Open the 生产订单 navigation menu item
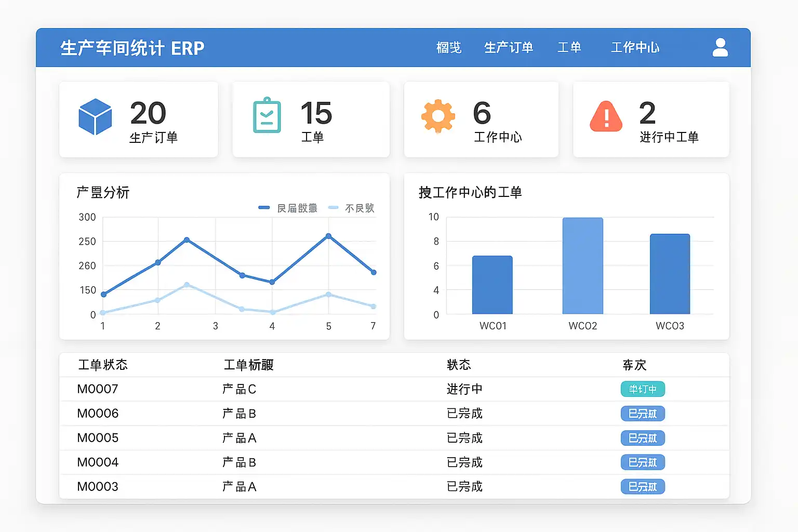The width and height of the screenshot is (798, 532). click(509, 48)
